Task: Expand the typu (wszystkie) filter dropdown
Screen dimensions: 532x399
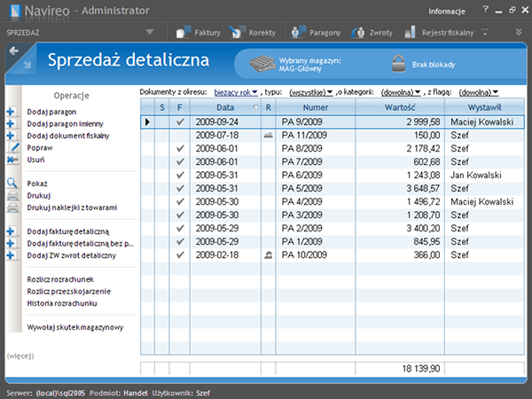Action: click(x=311, y=92)
